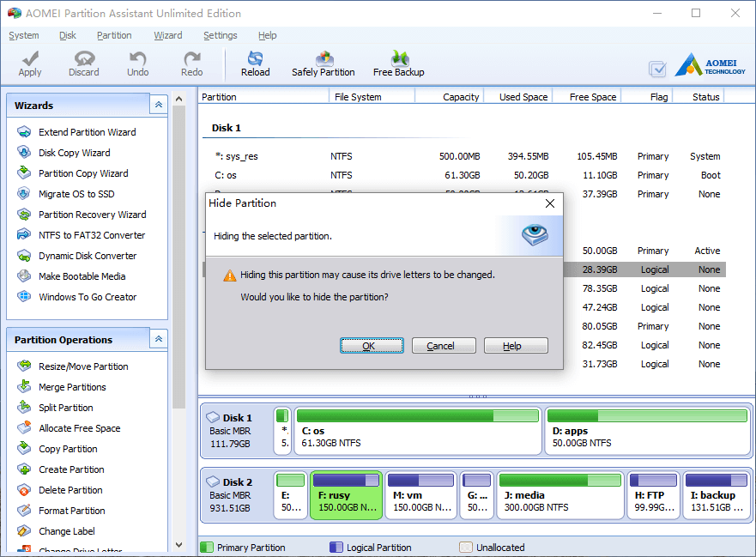The width and height of the screenshot is (756, 557).
Task: Click the checklist icon beside the AOMEI logo
Action: (657, 69)
